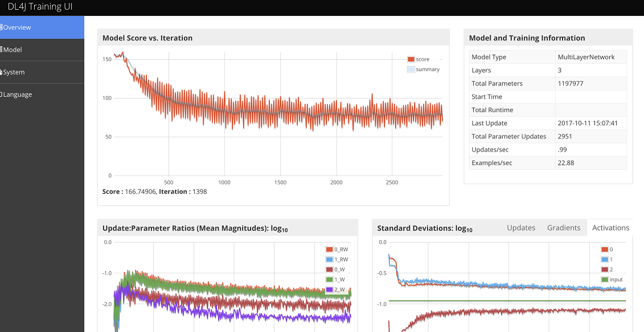Image resolution: width=644 pixels, height=332 pixels.
Task: Select the 2951 updates value
Action: [x=565, y=137]
